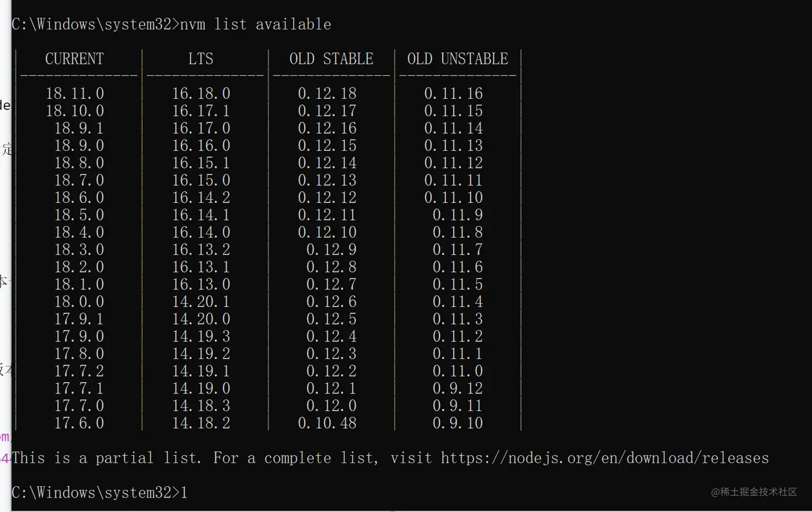Select LTS version 14.18.2
This screenshot has width=812, height=512.
(201, 423)
